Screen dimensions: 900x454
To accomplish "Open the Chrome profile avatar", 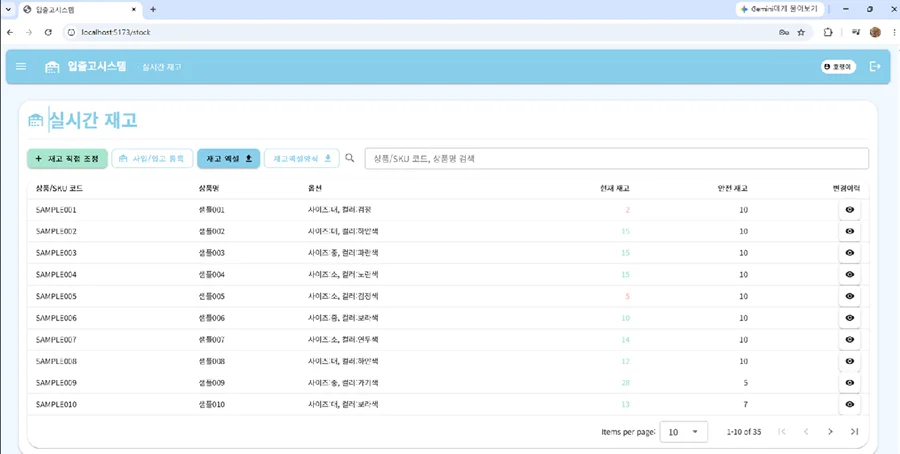I will 875,32.
